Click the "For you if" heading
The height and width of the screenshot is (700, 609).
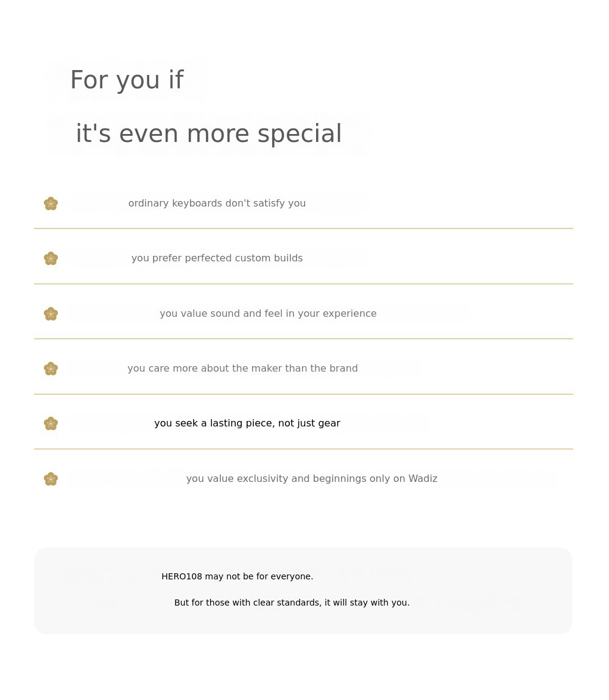pos(127,80)
